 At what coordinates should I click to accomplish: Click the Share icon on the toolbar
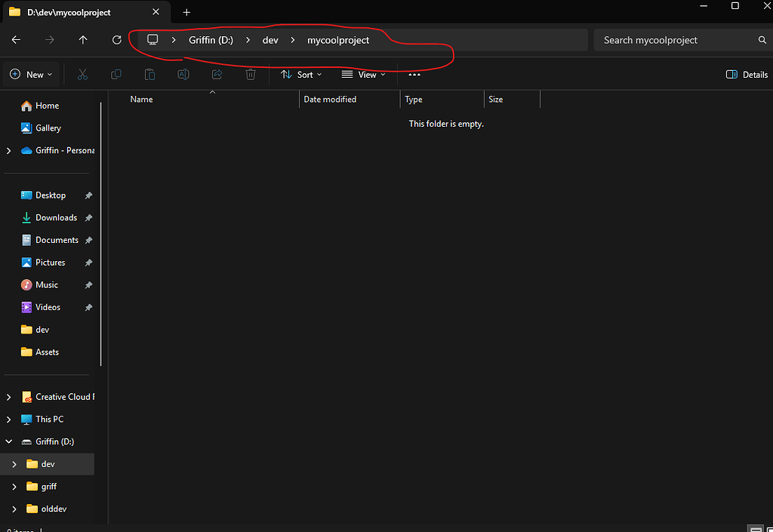click(x=217, y=74)
